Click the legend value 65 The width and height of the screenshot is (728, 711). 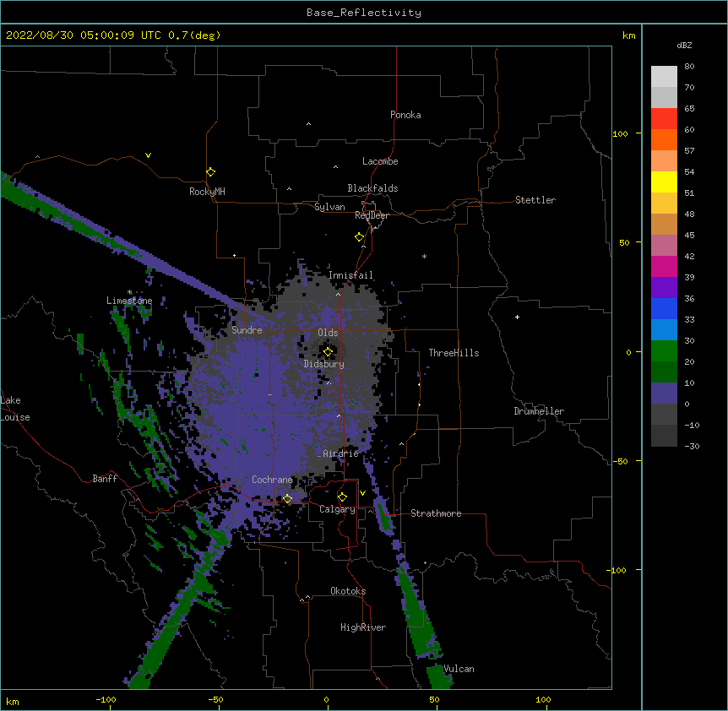(x=689, y=108)
